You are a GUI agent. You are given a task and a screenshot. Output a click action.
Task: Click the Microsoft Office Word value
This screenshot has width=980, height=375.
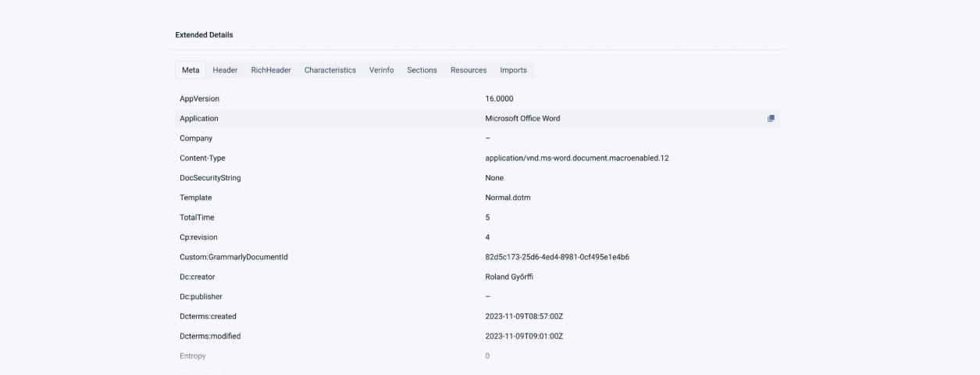[x=522, y=119]
